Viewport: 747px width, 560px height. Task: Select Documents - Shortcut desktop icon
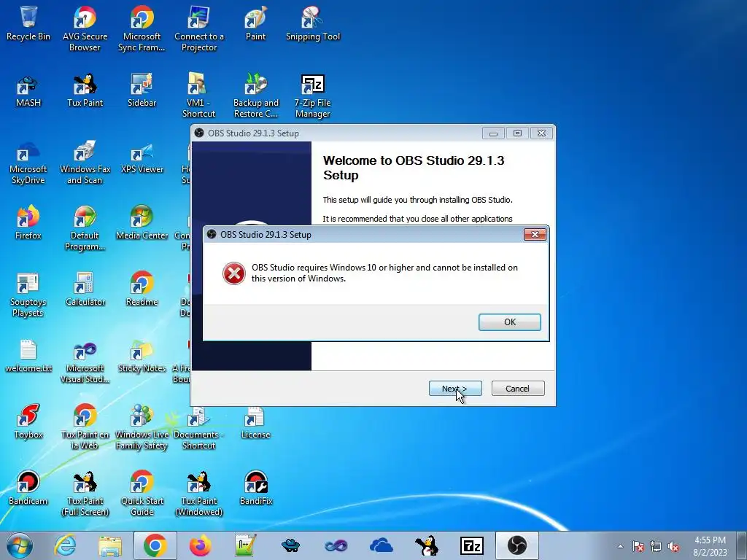198,427
